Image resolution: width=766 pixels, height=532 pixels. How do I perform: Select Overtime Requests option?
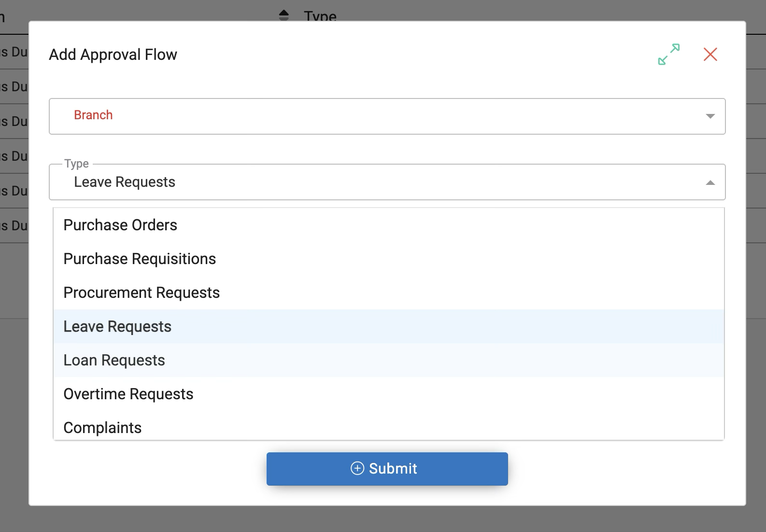pos(128,394)
